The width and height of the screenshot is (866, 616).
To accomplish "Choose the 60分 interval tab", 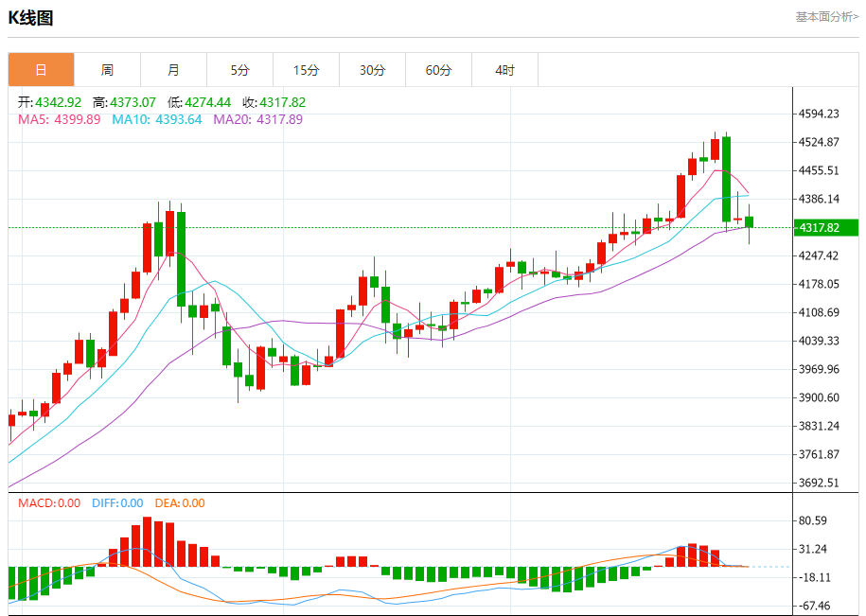I will click(438, 70).
